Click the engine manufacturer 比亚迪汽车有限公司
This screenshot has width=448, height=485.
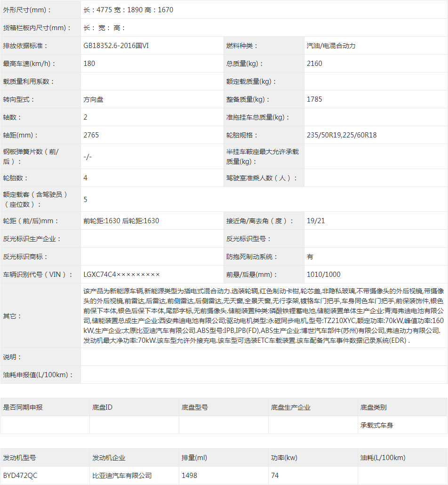tap(122, 476)
